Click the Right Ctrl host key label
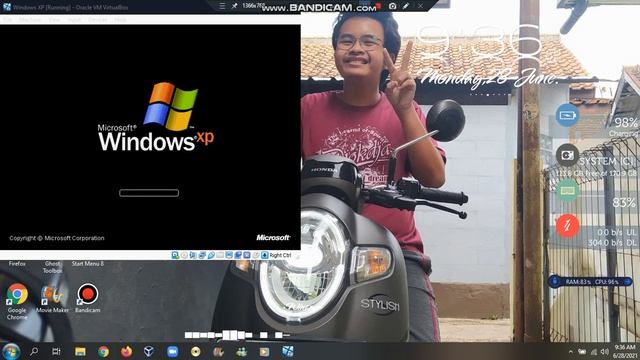This screenshot has width=640, height=360. point(280,256)
